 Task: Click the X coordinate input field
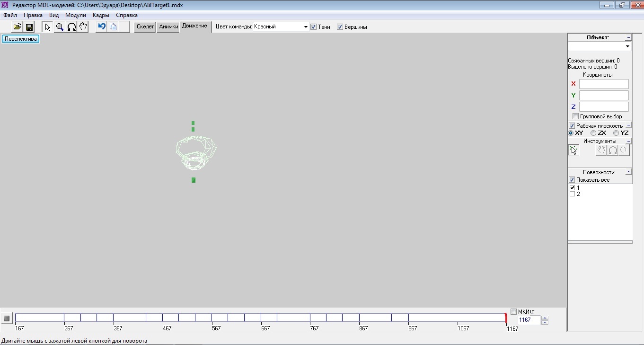click(604, 84)
